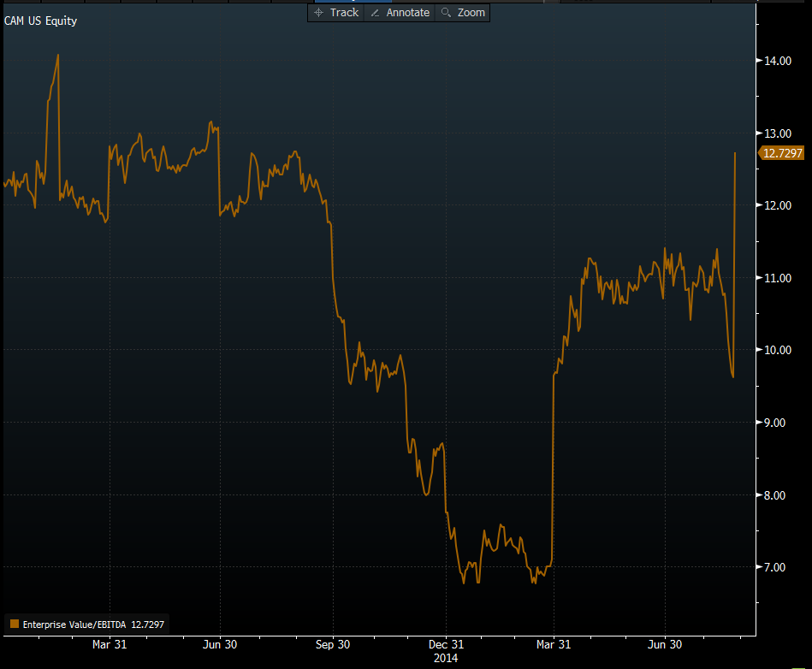Viewport: 812px width, 669px height.
Task: Select the rightmost Jun 30 date label
Action: click(664, 644)
